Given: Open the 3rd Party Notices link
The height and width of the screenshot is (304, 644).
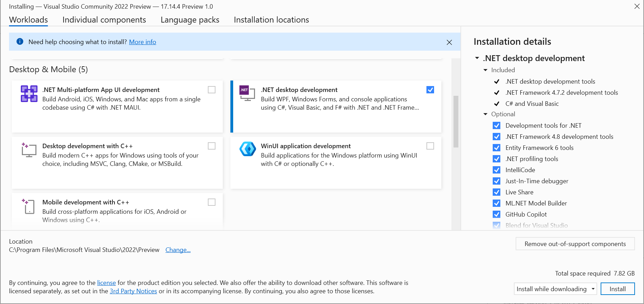Looking at the screenshot, I should [133, 291].
